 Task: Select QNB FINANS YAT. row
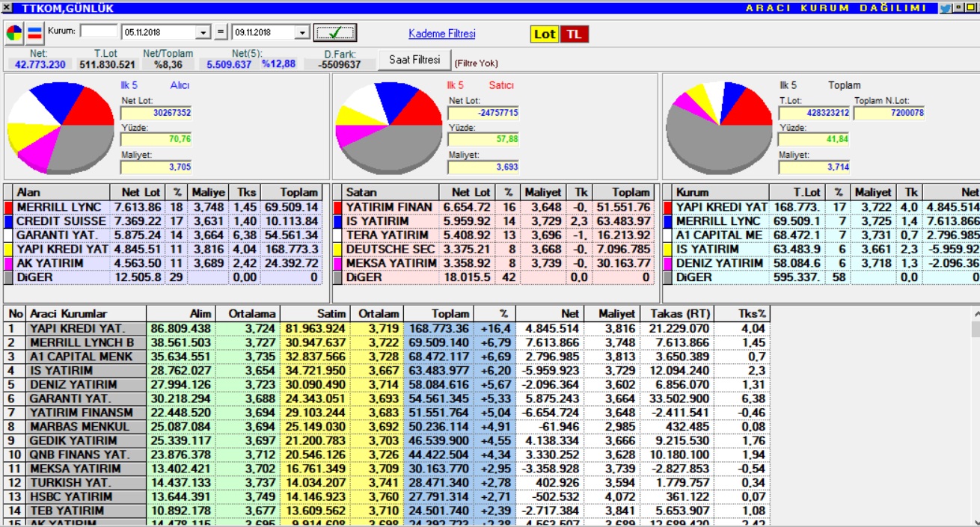[388, 454]
